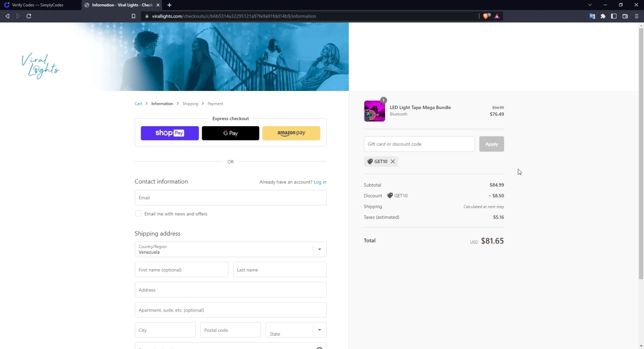Click the Information breadcrumb
Image resolution: width=644 pixels, height=349 pixels.
point(162,104)
